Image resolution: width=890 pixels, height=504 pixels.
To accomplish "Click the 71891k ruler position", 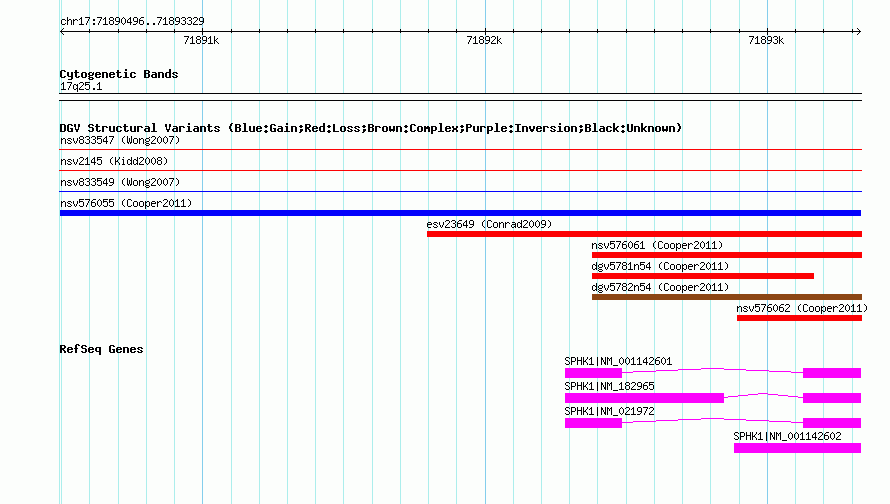I will 201,40.
